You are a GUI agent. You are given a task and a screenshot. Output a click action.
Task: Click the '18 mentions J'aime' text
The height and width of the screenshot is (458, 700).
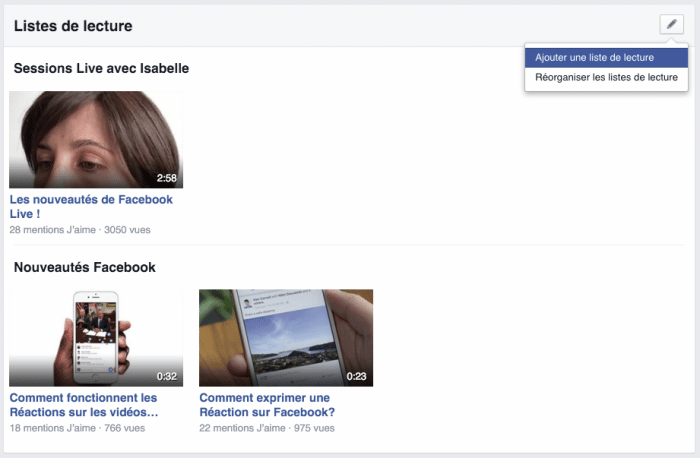[52, 428]
